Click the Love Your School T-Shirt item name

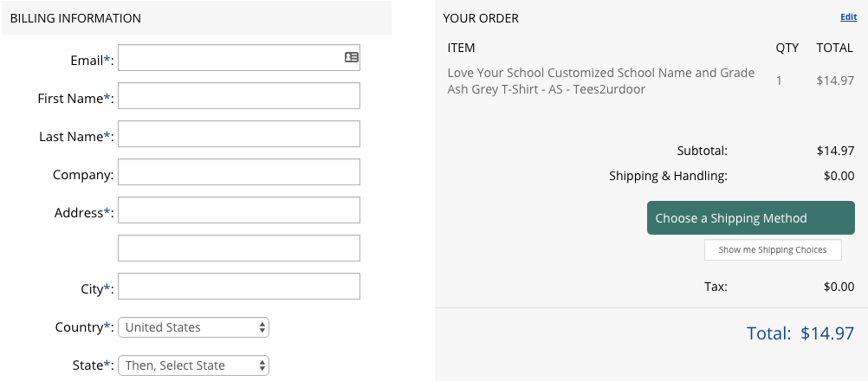coord(600,81)
